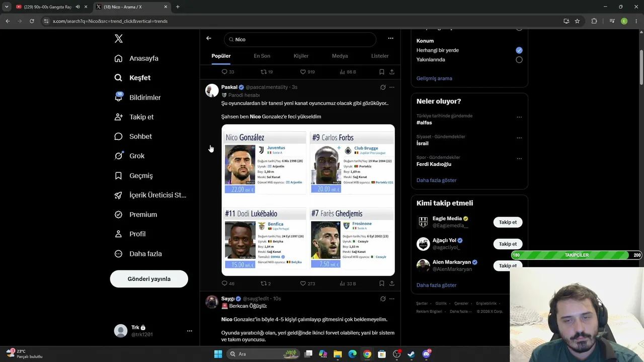The height and width of the screenshot is (362, 644).
Task: Open the Ferdi Kadıoğlu trending topic
Action: [434, 164]
